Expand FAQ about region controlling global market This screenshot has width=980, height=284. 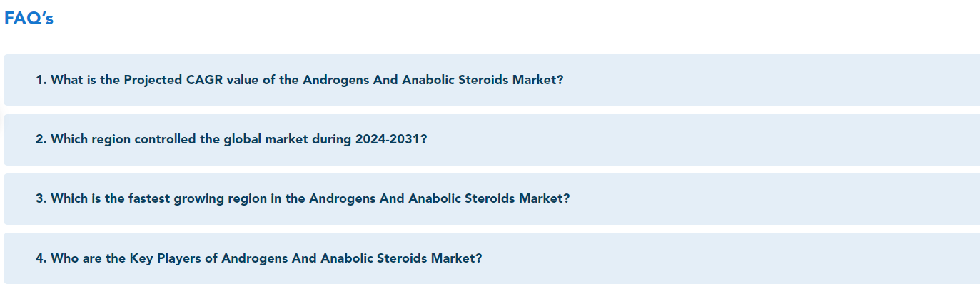[x=491, y=140]
